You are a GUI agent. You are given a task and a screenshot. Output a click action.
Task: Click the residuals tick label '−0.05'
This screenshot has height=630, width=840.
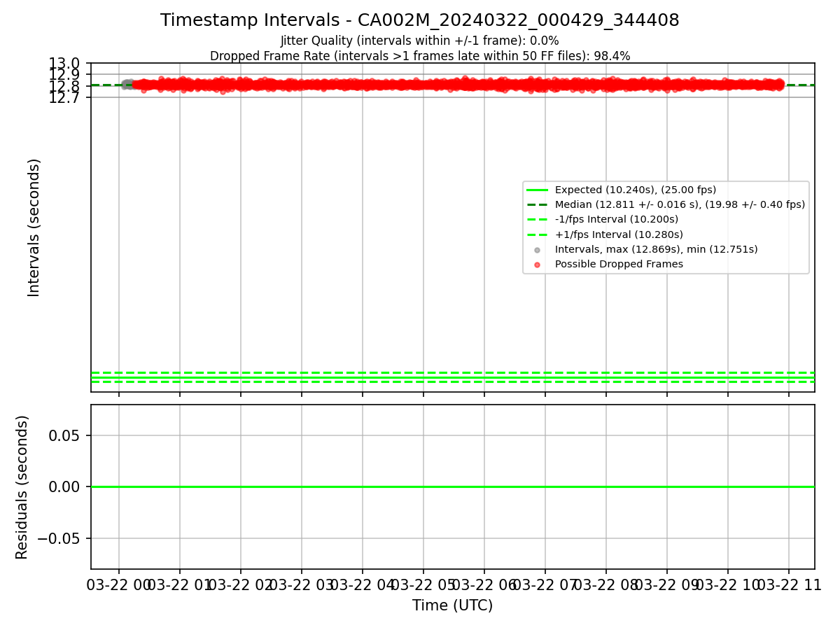click(x=59, y=538)
